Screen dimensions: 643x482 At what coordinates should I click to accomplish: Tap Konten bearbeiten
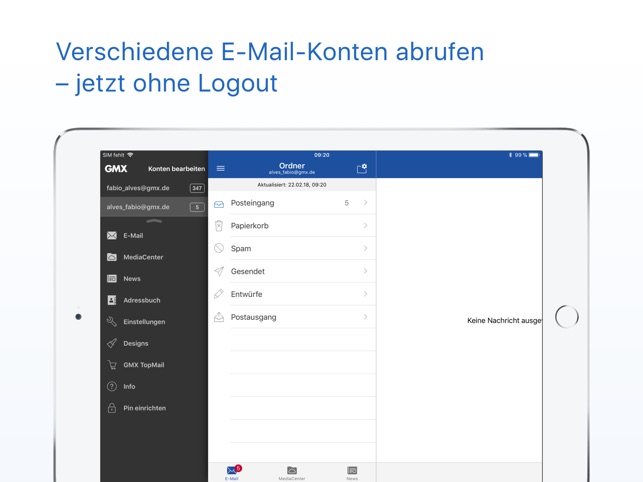click(176, 169)
